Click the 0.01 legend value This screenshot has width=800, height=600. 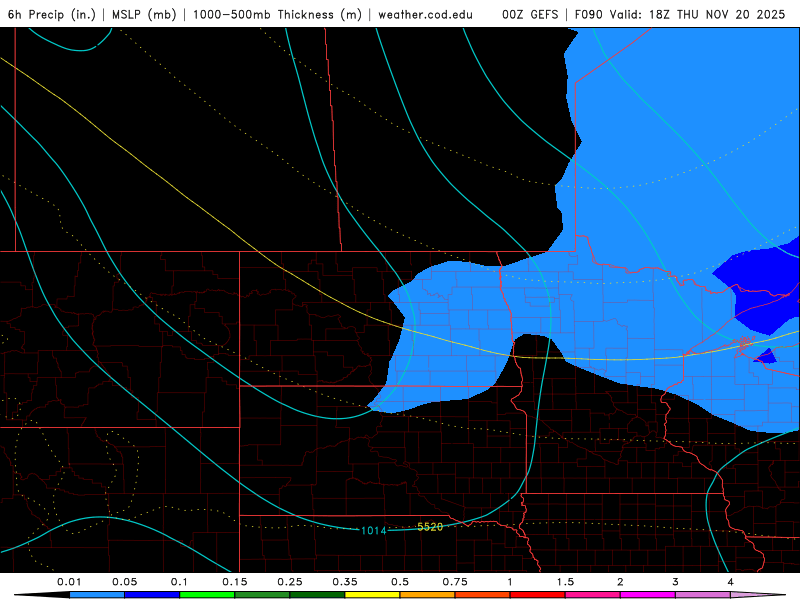tap(69, 582)
